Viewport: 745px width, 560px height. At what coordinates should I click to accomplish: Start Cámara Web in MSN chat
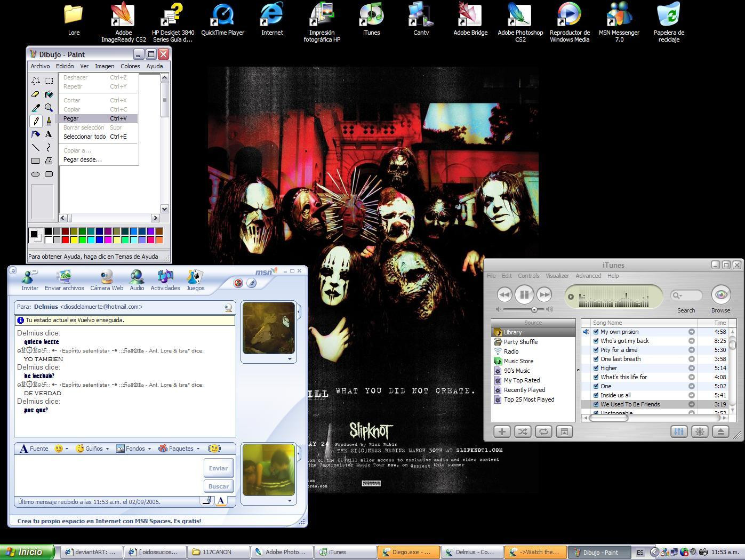(x=107, y=281)
